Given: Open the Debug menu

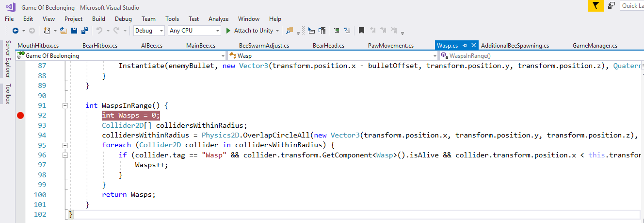Looking at the screenshot, I should (x=123, y=19).
